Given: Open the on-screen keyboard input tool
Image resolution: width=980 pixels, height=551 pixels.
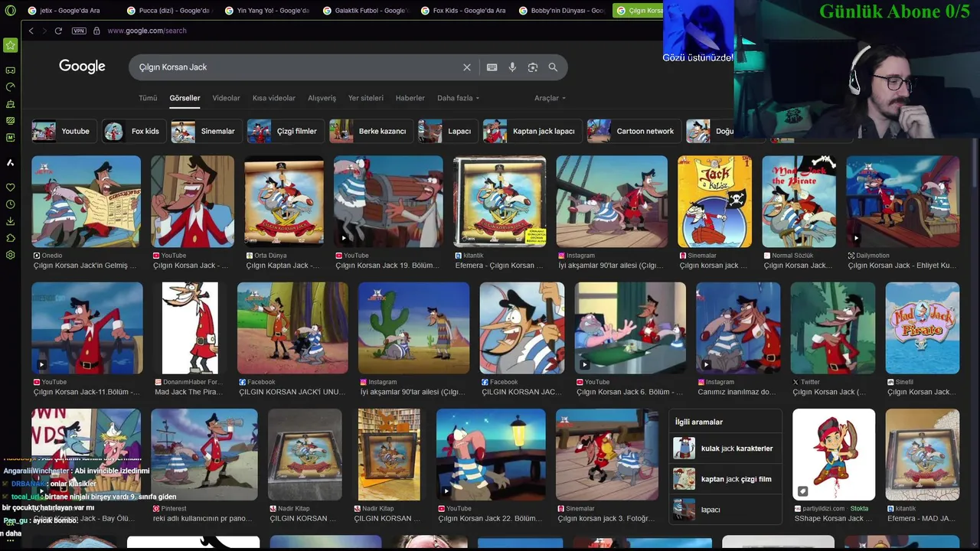Looking at the screenshot, I should (492, 67).
